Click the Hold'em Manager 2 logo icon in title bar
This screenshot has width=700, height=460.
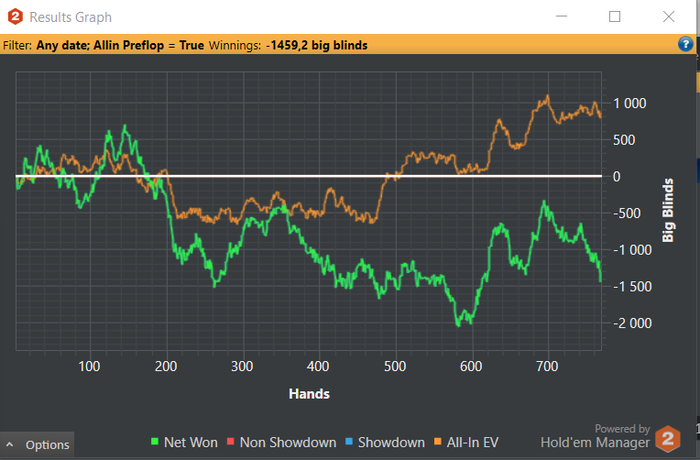[x=15, y=17]
